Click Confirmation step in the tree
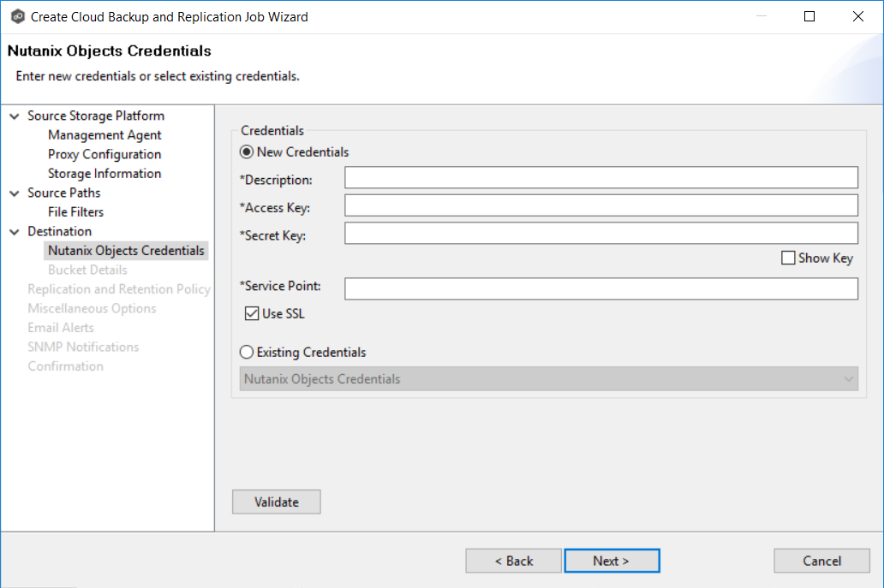 (65, 366)
